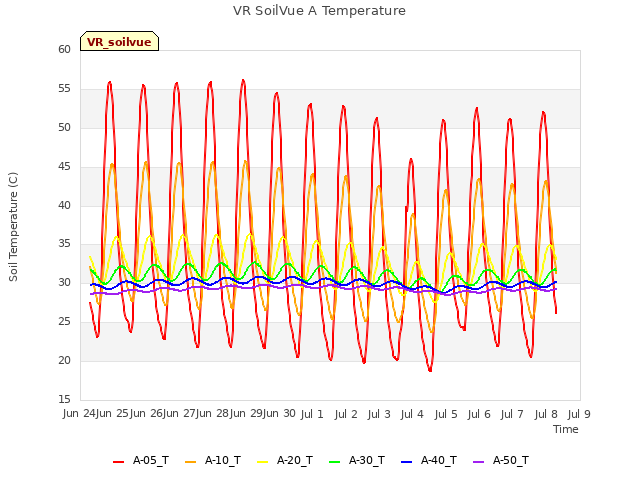This screenshot has width=640, height=480.
Task: Click the Jun 26 date tick label
Action: 146,414
